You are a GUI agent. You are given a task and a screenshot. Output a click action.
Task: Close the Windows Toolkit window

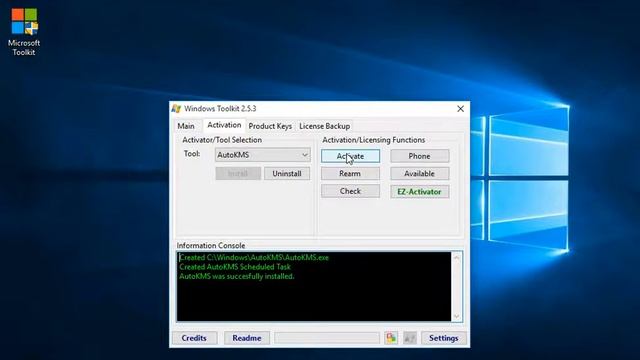tap(460, 109)
